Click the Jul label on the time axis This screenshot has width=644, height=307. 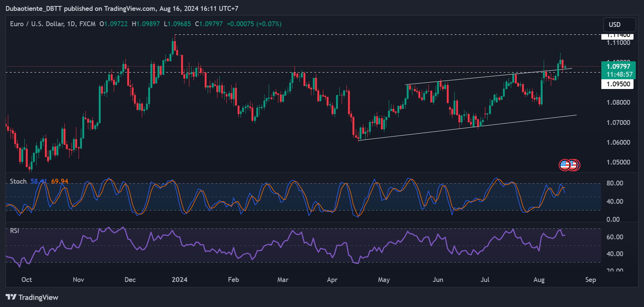pyautogui.click(x=485, y=280)
